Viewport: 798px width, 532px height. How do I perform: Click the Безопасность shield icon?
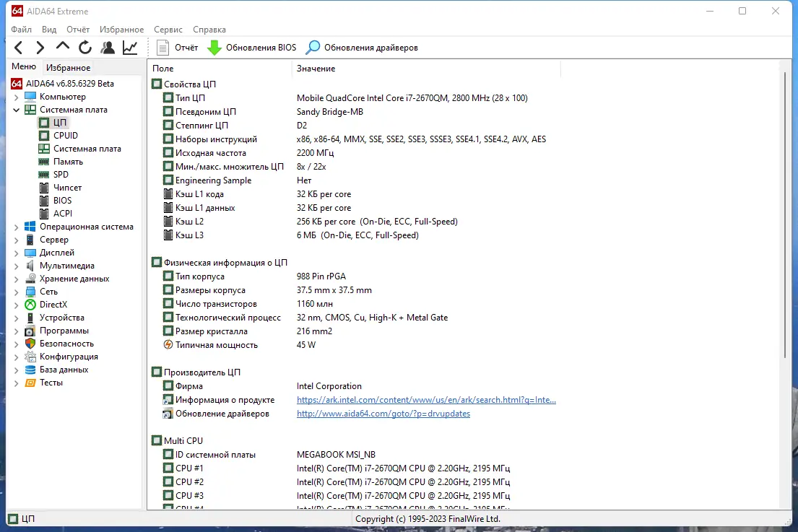30,344
